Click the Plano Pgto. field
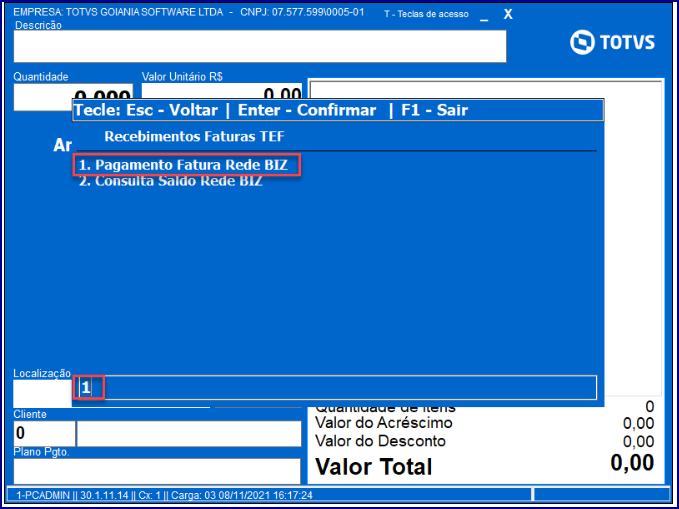679x509 pixels. (157, 471)
